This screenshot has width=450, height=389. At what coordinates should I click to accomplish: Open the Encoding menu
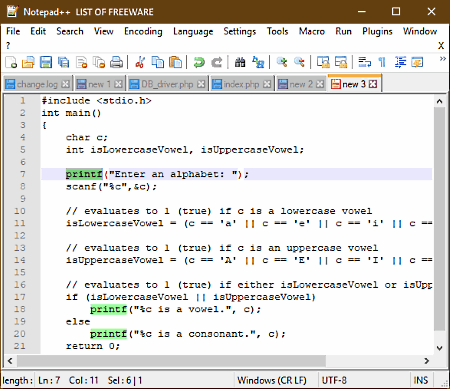143,31
